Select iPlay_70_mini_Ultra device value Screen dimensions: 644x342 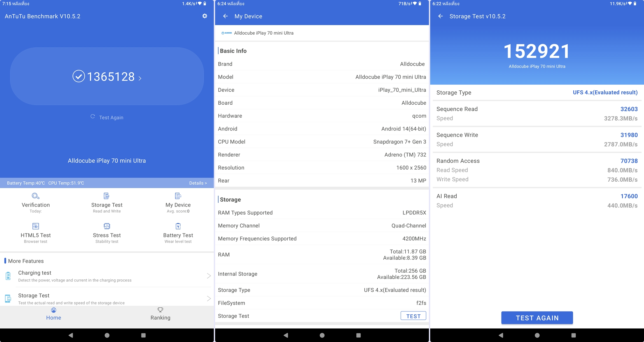click(x=402, y=90)
